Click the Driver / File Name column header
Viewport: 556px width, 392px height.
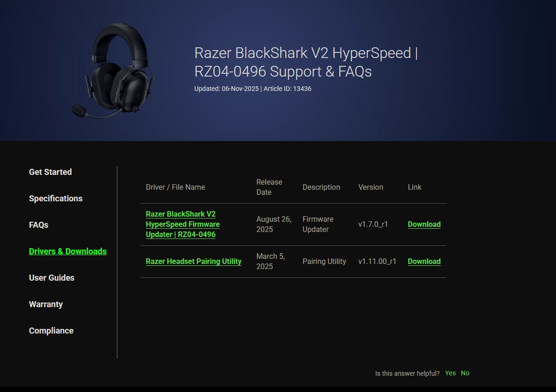coord(176,187)
